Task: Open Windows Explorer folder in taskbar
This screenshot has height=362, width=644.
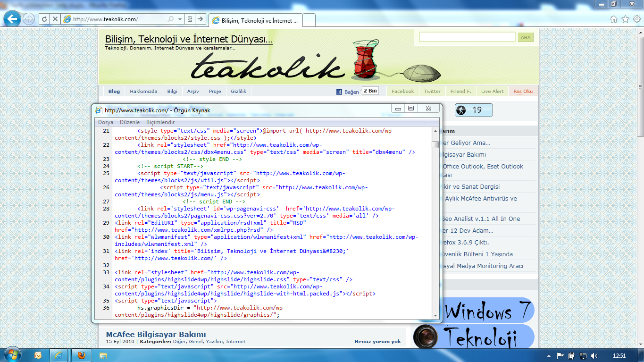Action: point(103,355)
